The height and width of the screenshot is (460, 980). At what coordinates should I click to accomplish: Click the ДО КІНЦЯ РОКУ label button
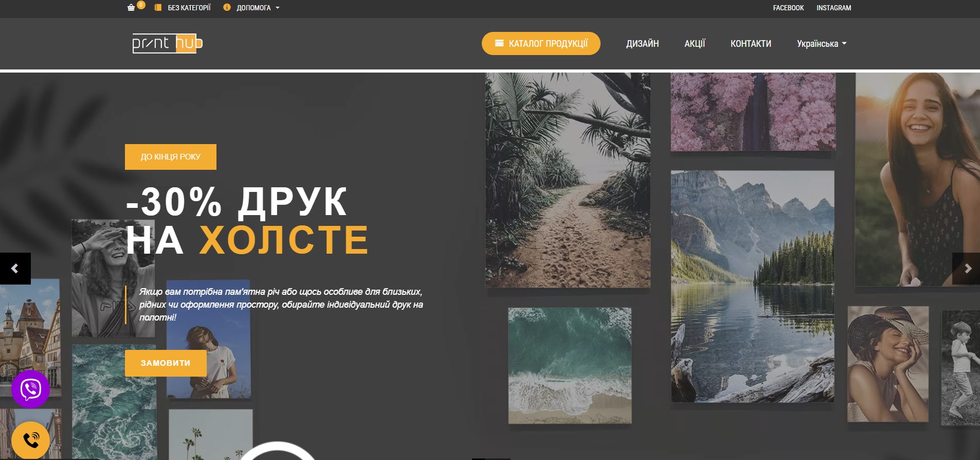point(171,157)
